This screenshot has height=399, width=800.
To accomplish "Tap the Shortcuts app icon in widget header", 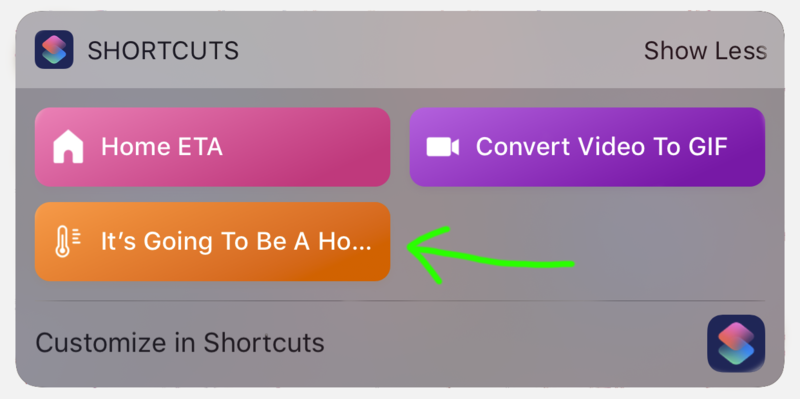I will click(54, 49).
